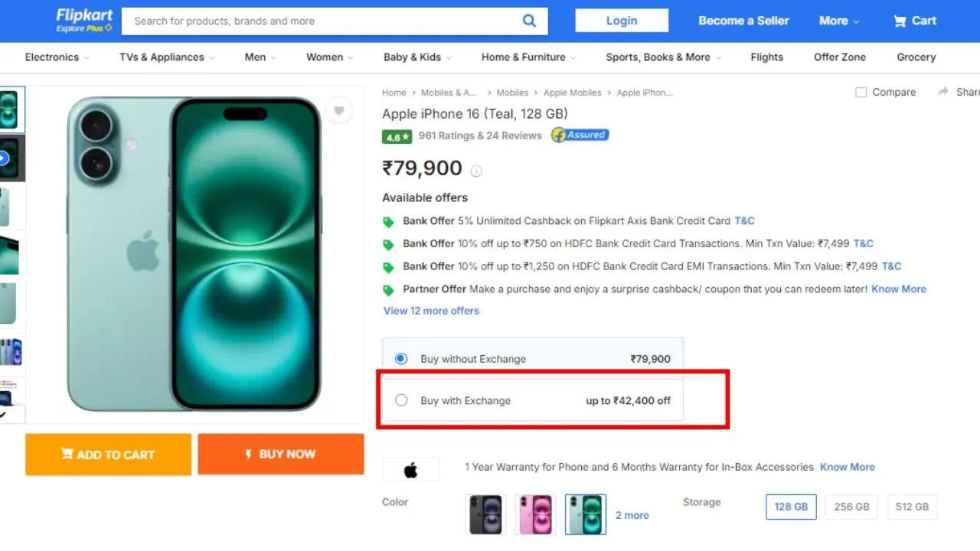This screenshot has height=551, width=980.
Task: Select Buy without Exchange option
Action: [x=401, y=358]
